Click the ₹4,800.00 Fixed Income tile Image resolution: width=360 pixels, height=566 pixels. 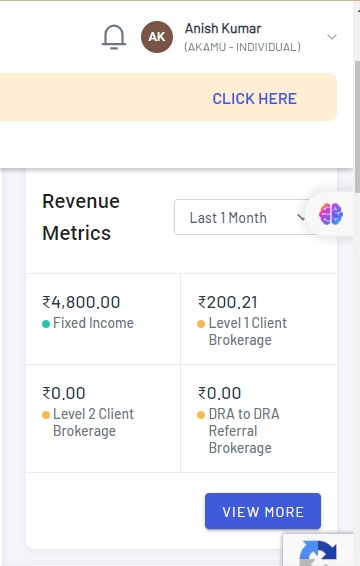(103, 319)
